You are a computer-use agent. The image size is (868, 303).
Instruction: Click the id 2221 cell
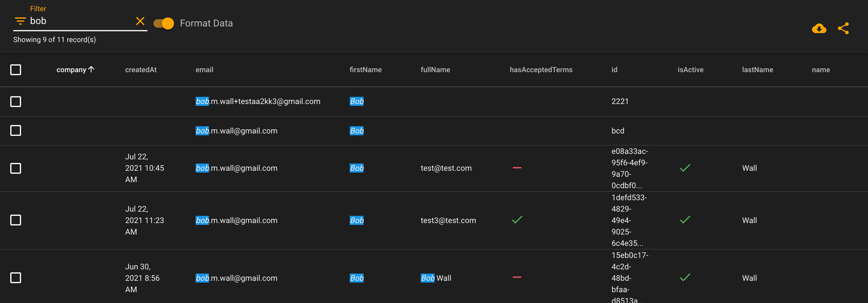point(620,101)
